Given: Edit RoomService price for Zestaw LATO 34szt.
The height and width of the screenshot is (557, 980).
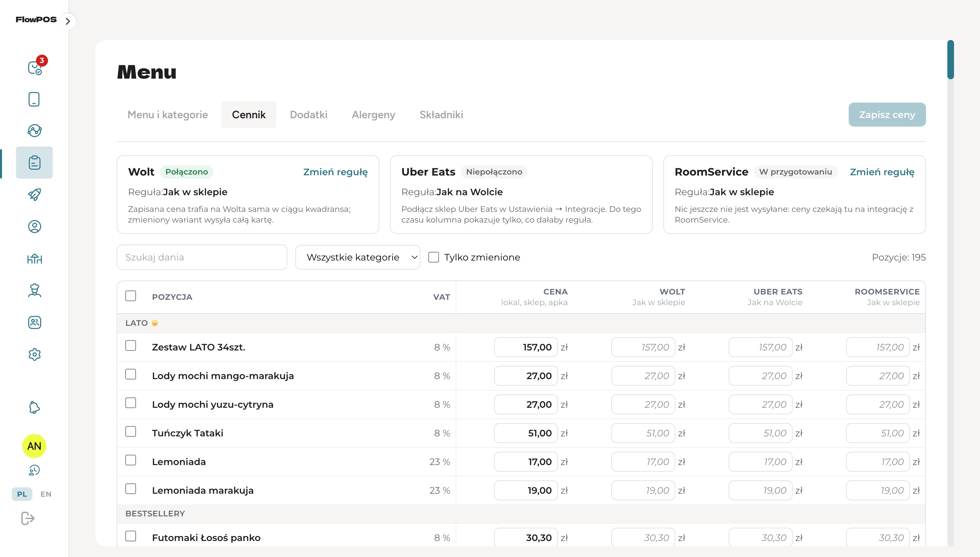Looking at the screenshot, I should click(878, 347).
